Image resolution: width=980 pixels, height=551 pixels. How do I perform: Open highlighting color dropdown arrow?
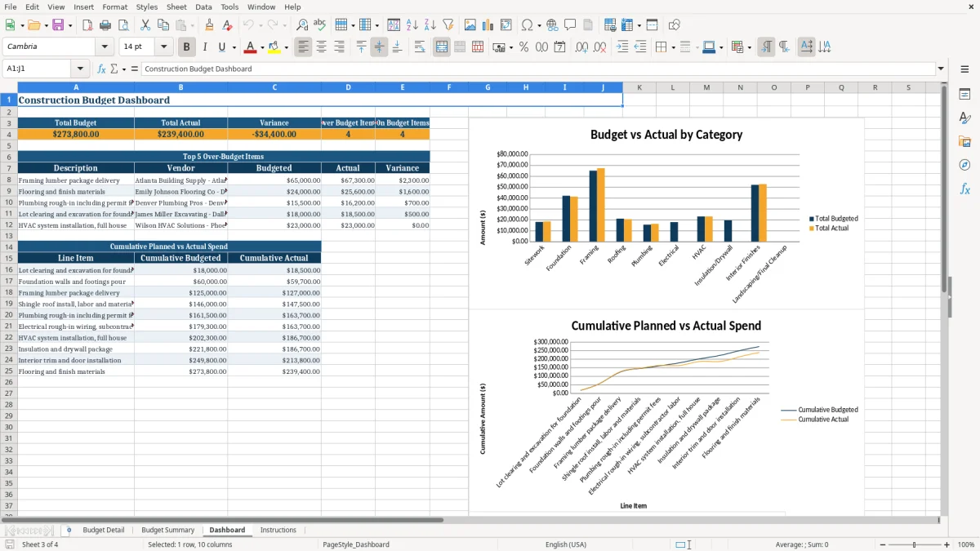(x=286, y=47)
